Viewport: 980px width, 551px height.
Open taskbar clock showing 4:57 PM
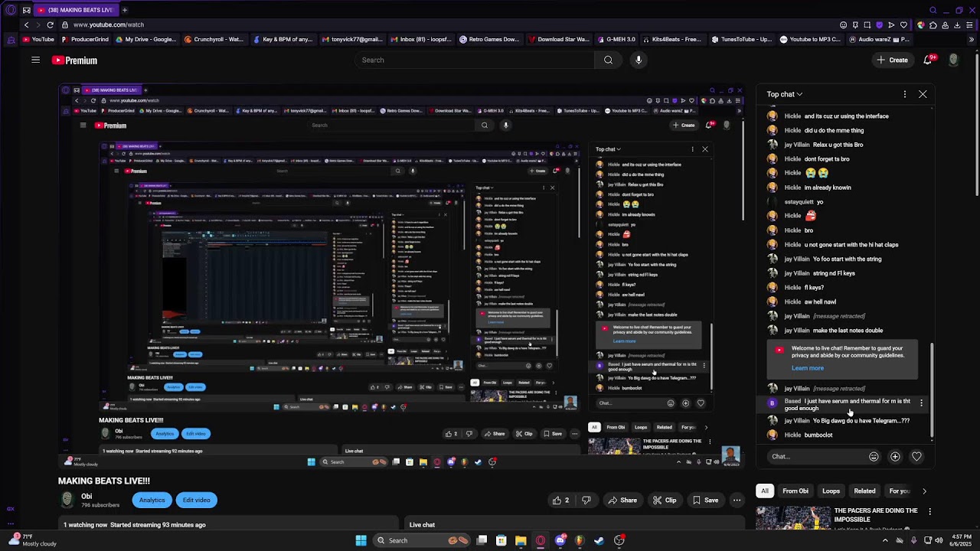click(960, 540)
